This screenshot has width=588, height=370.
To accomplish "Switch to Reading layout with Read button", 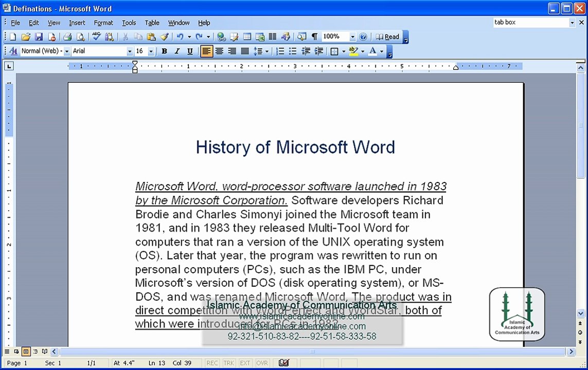I will tap(388, 36).
